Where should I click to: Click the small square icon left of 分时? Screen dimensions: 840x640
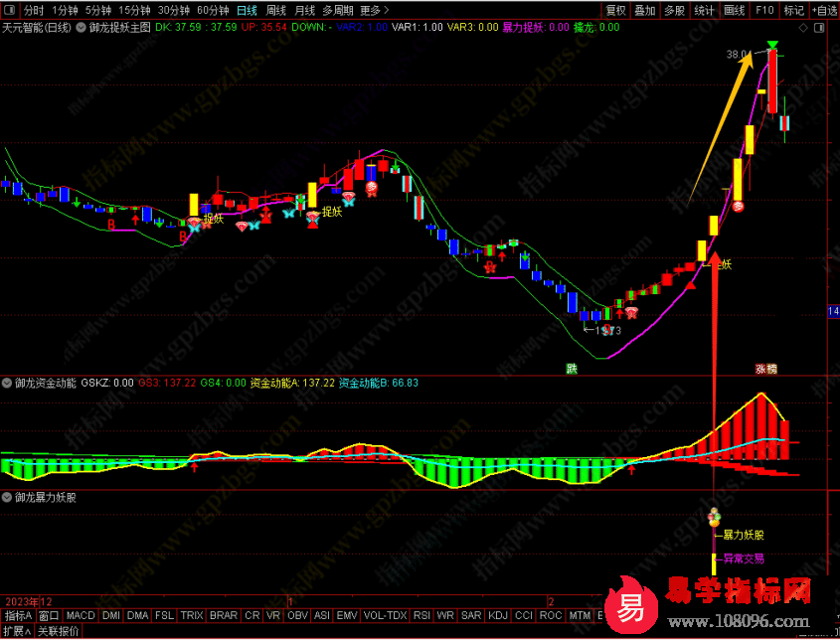(x=10, y=11)
